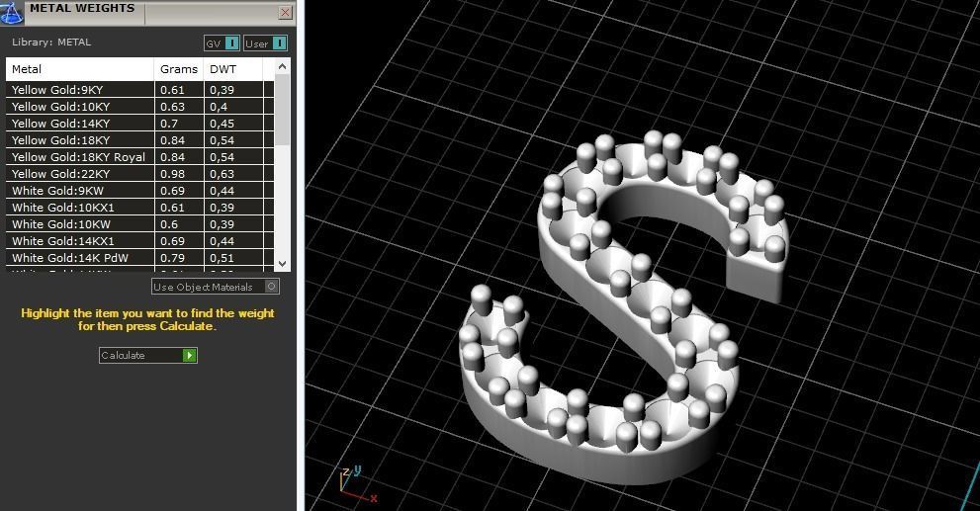Click the 0,63 DWT value for 22KY
Screen dimensions: 980x511
[222, 174]
